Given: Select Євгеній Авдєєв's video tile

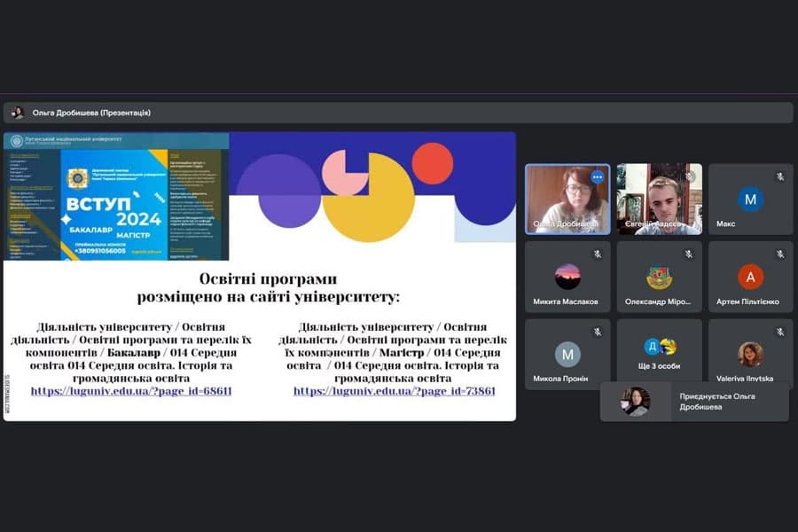Looking at the screenshot, I should pyautogui.click(x=659, y=199).
